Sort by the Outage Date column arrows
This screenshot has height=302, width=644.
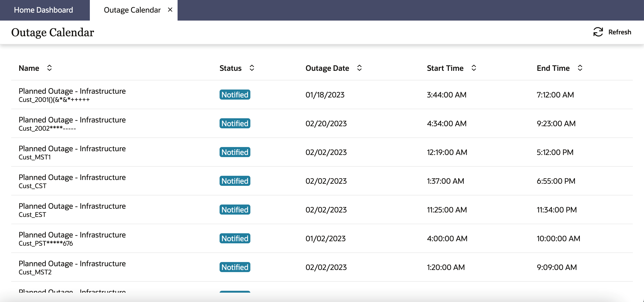pos(359,68)
